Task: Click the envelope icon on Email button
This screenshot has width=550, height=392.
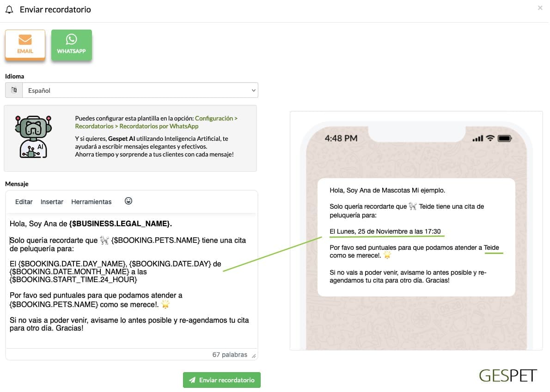Action: click(25, 40)
